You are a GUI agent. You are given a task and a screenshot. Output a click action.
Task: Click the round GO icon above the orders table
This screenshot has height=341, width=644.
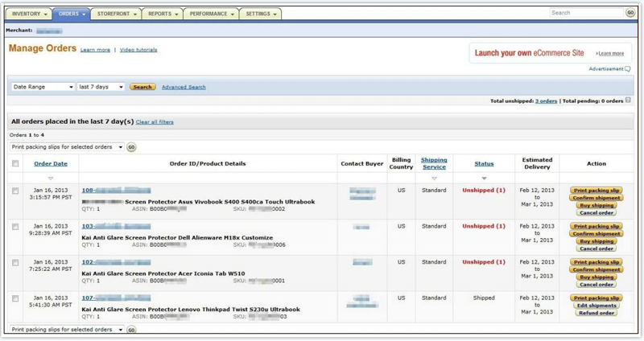(x=131, y=148)
